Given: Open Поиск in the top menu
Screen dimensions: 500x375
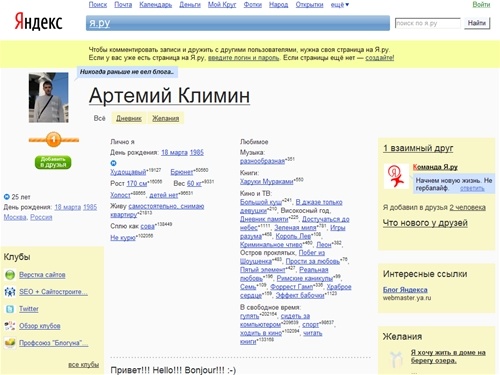Looking at the screenshot, I should pos(98,5).
